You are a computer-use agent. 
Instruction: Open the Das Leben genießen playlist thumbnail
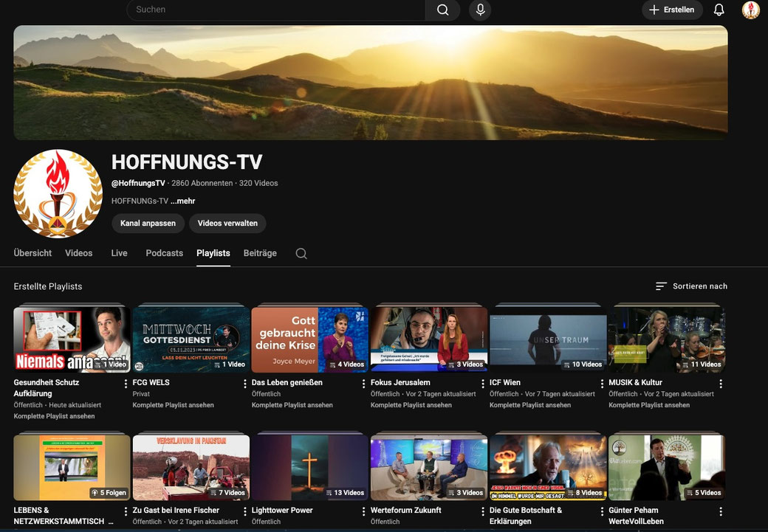(x=309, y=339)
